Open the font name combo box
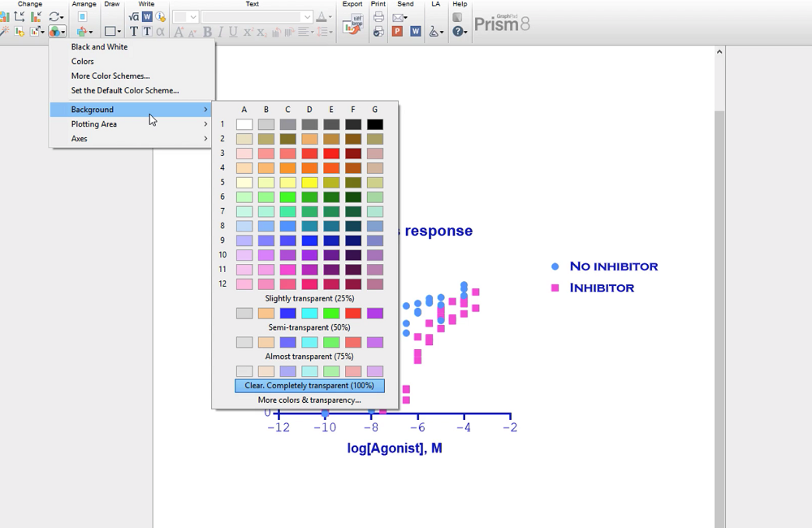The image size is (812, 528). (x=257, y=16)
